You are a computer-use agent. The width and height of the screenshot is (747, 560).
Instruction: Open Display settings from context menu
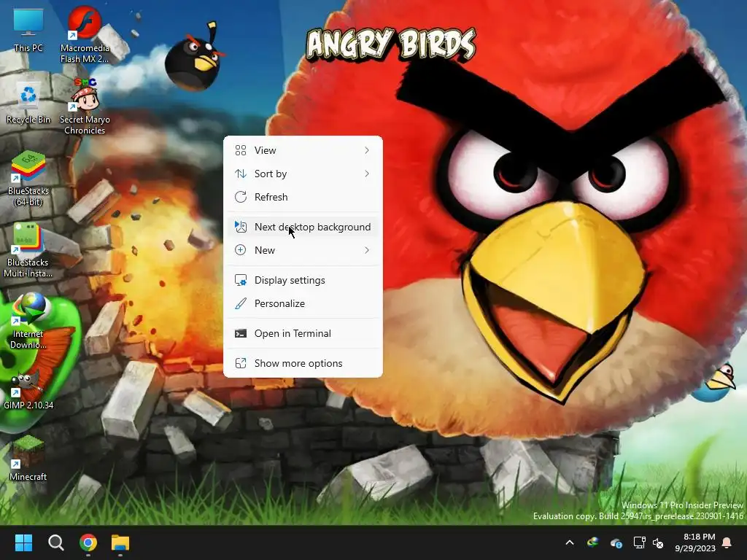(303, 281)
